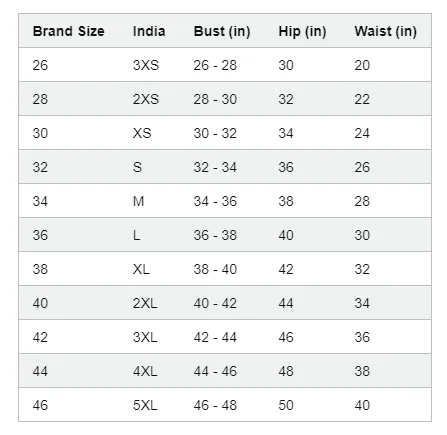Screen dimensions: 447x435
Task: Select the 2XS India size cell
Action: point(146,99)
